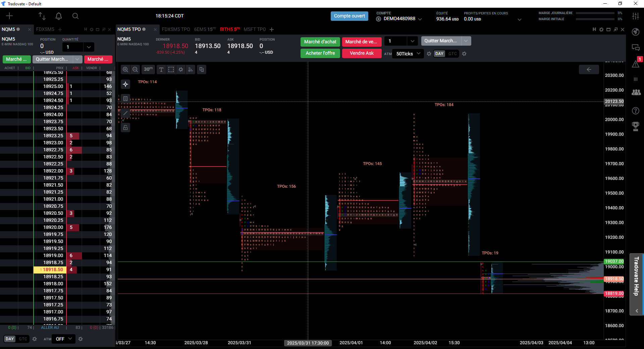Click the 18918.50 price row in DOM
This screenshot has height=349, width=644.
point(57,269)
